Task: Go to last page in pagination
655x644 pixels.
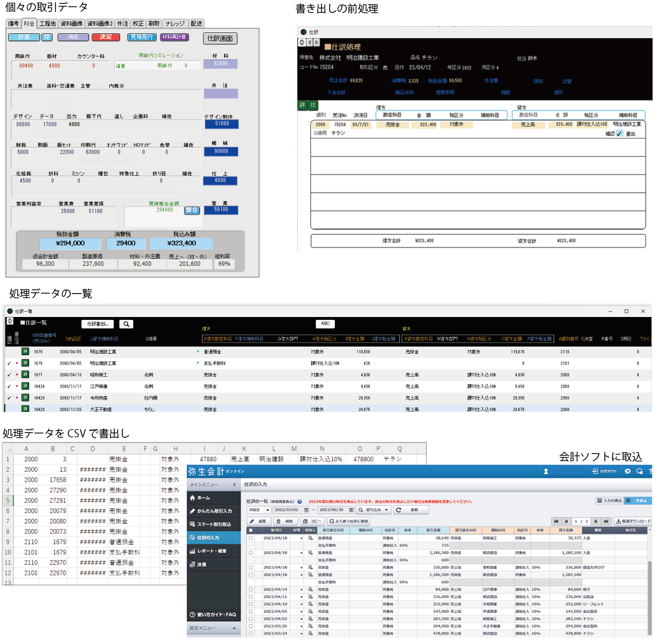Action: pos(606,521)
